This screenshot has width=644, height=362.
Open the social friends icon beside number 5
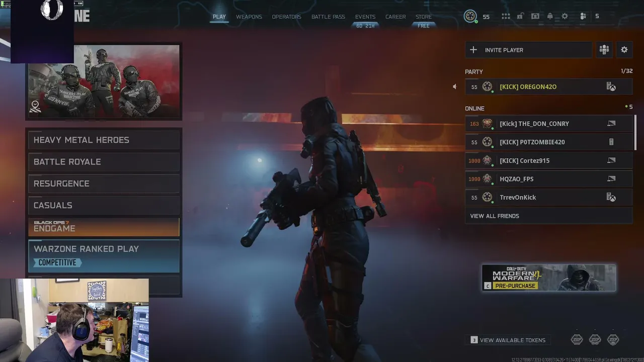pos(583,17)
